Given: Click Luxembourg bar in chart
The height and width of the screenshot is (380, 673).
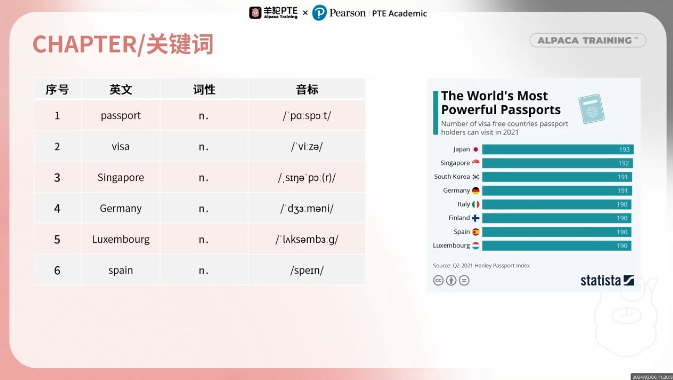Looking at the screenshot, I should [x=556, y=246].
